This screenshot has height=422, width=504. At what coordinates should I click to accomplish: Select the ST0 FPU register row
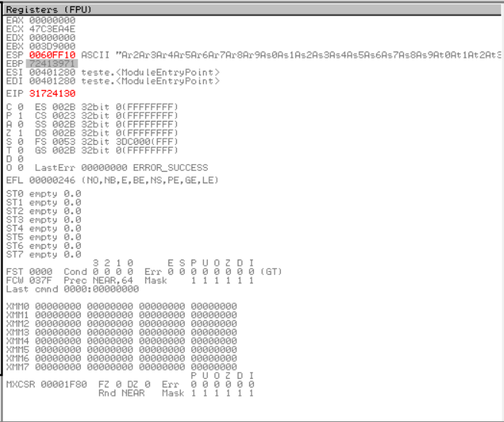[x=43, y=194]
